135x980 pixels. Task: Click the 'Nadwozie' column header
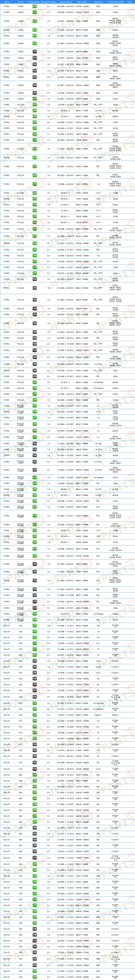[98, 2]
